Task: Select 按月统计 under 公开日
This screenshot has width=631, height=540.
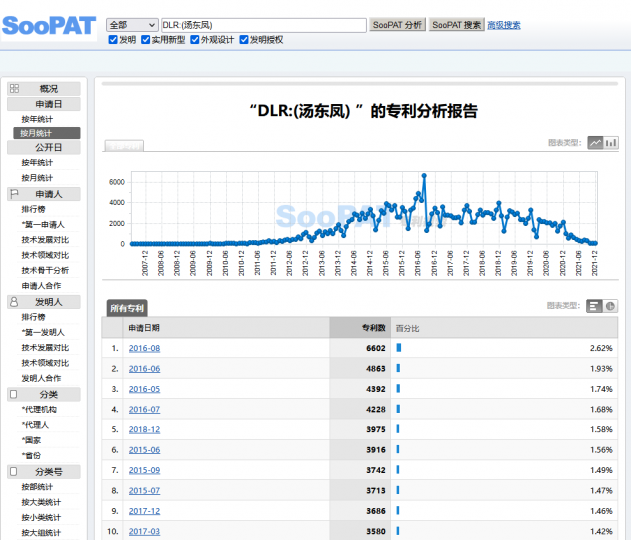Action: [x=37, y=178]
